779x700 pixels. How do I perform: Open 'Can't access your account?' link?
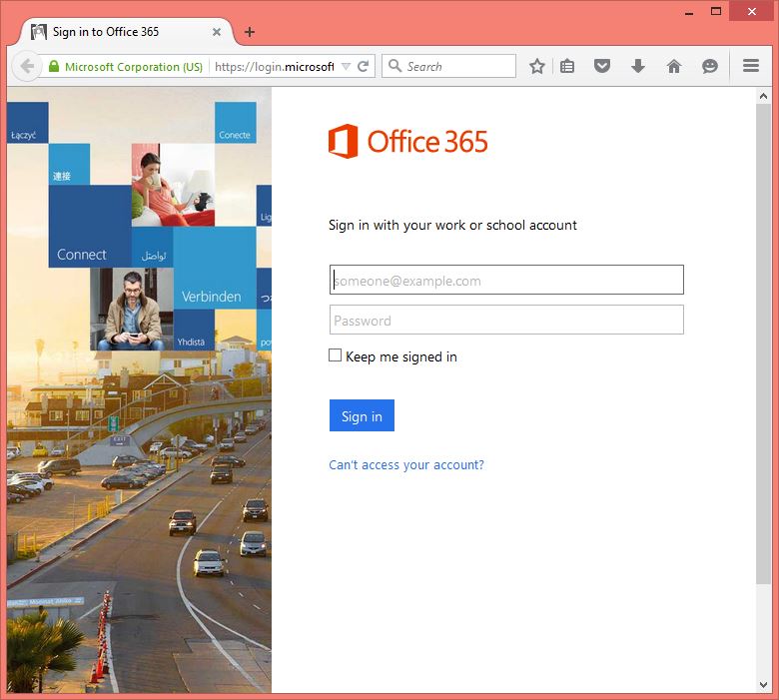click(406, 465)
